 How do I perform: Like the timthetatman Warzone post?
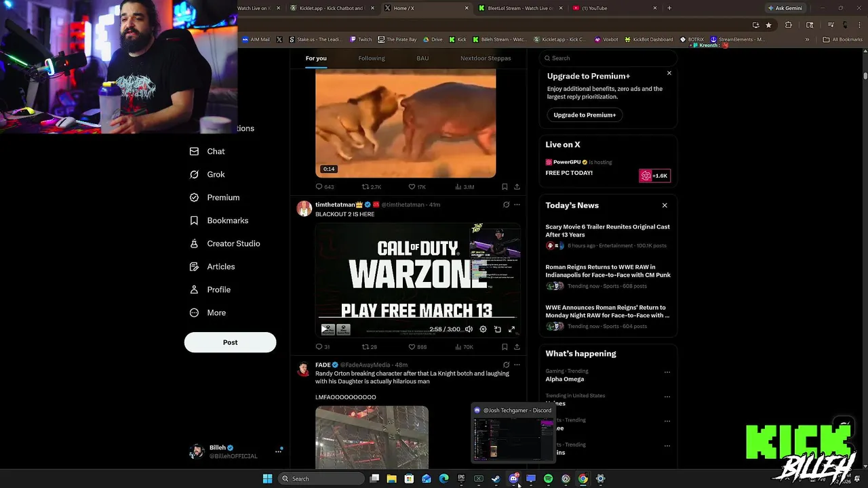pyautogui.click(x=417, y=347)
